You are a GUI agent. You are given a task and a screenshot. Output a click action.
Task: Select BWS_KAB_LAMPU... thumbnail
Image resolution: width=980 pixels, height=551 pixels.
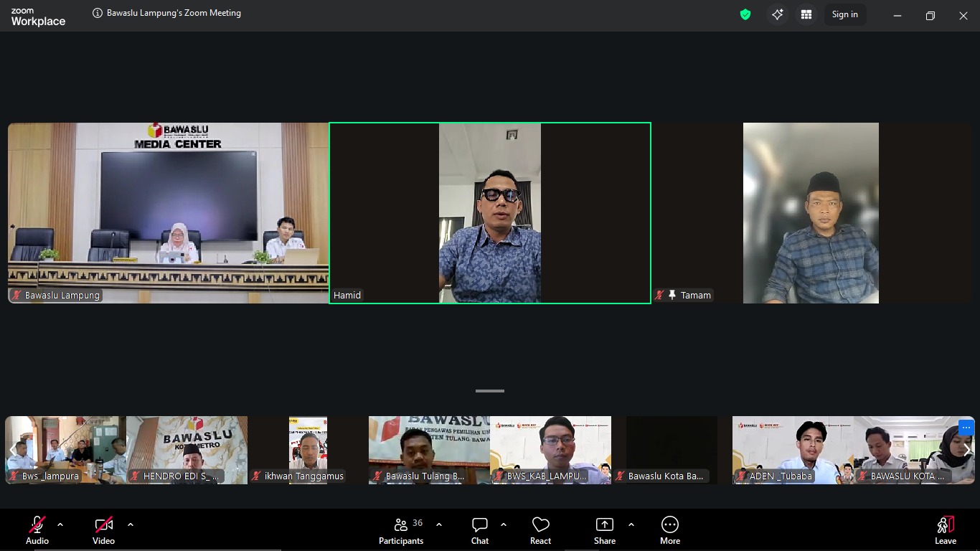(550, 450)
